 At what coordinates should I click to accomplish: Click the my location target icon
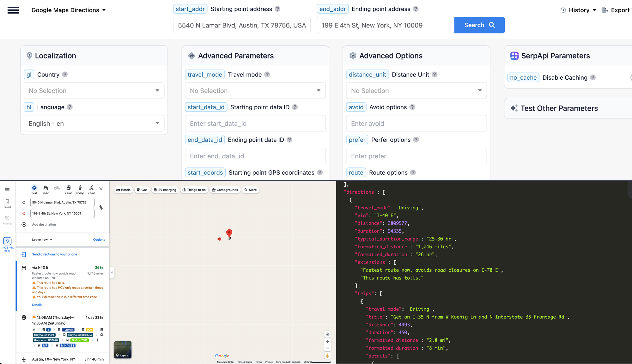(x=328, y=334)
